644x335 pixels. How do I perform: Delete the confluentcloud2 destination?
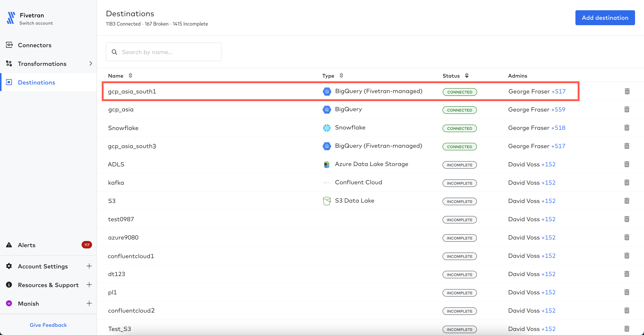point(627,311)
